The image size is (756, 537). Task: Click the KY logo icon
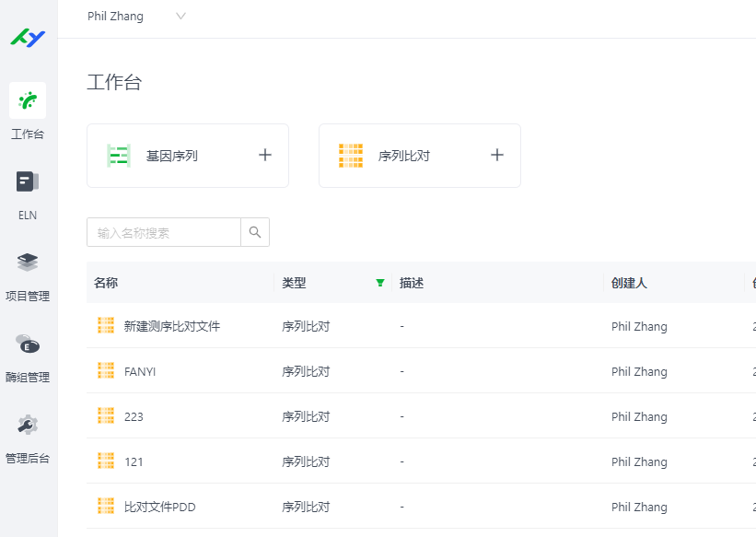[28, 38]
